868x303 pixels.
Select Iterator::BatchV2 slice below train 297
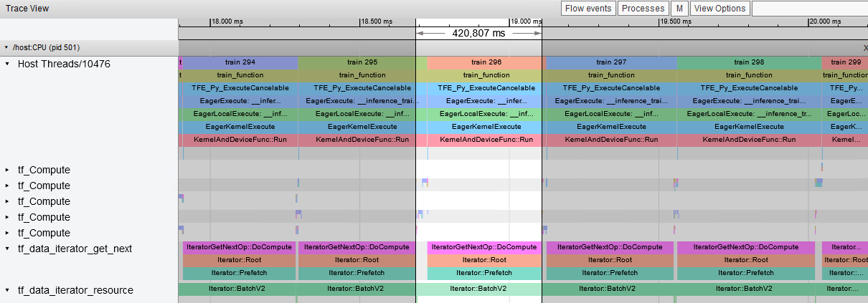point(608,289)
